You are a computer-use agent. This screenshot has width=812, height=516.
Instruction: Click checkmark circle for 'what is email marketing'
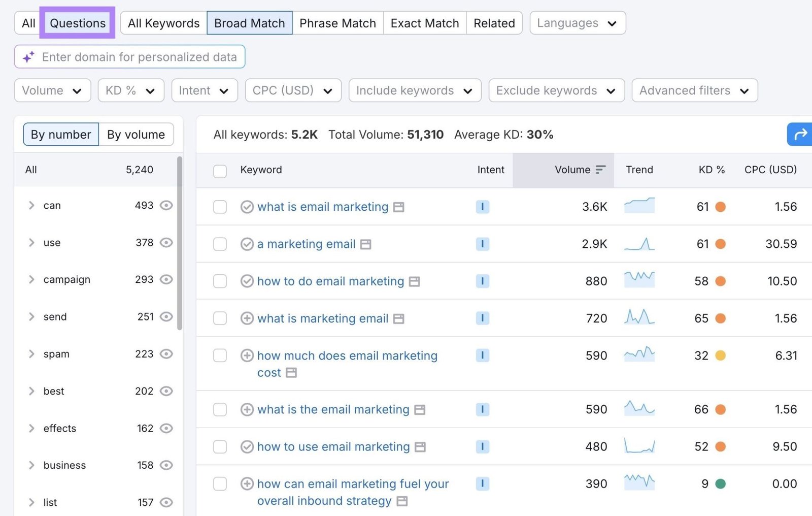pyautogui.click(x=247, y=207)
